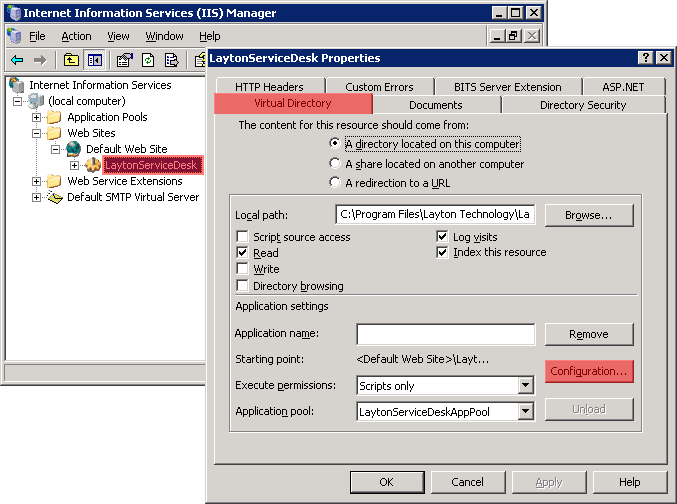The image size is (677, 504).
Task: Select the Virtual Directory tab
Action: [293, 104]
